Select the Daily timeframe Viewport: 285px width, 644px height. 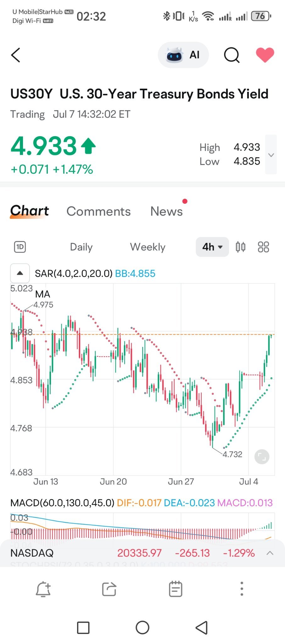click(81, 247)
